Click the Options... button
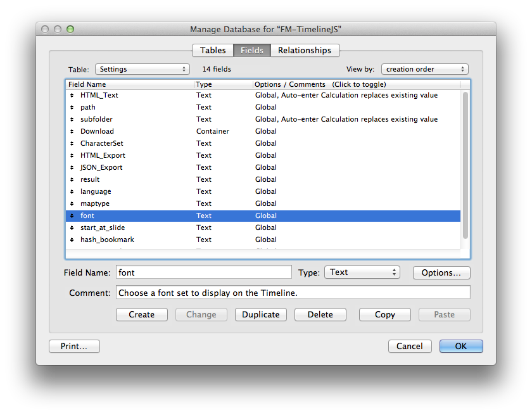Viewport: 532px width, 415px height. point(441,272)
